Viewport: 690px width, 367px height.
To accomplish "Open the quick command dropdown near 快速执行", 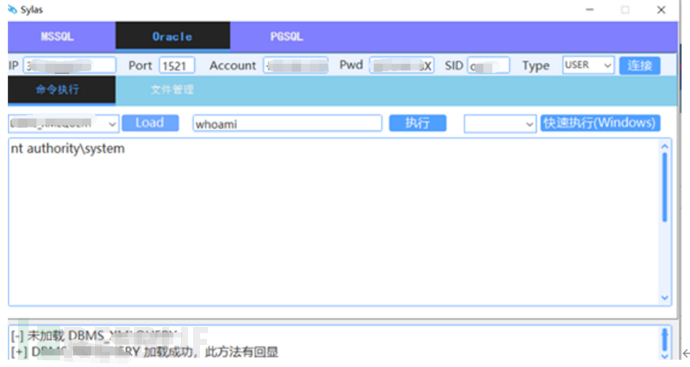I will coord(500,124).
